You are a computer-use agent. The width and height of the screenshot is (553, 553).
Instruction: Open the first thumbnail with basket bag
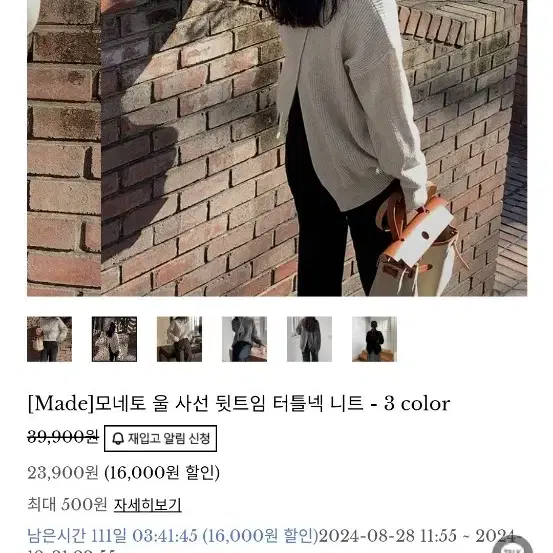point(49,339)
